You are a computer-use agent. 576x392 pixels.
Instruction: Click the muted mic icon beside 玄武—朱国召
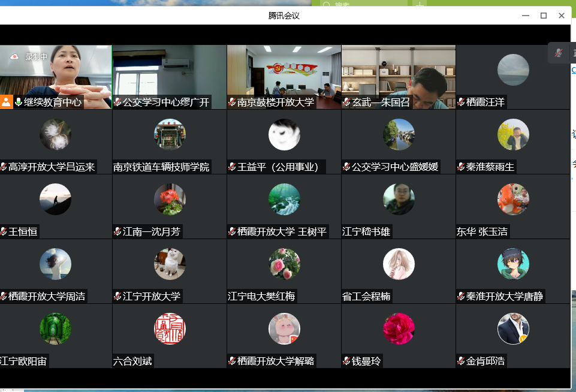tap(347, 102)
